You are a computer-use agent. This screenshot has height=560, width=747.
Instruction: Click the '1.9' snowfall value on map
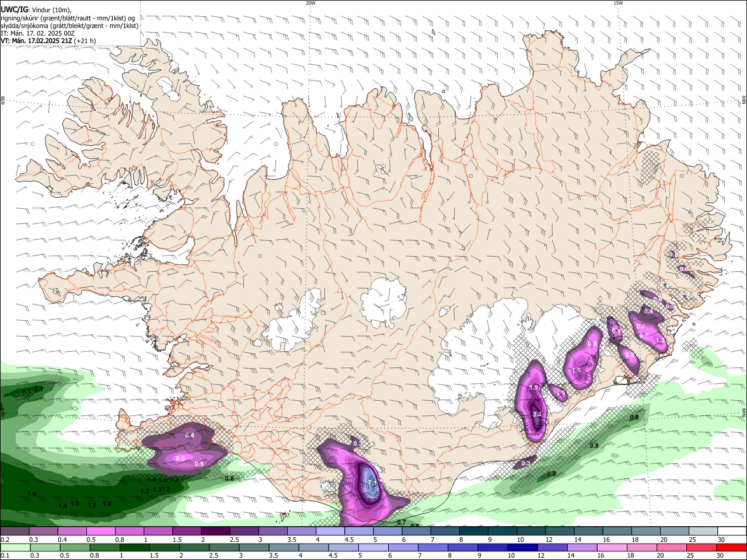pos(533,387)
